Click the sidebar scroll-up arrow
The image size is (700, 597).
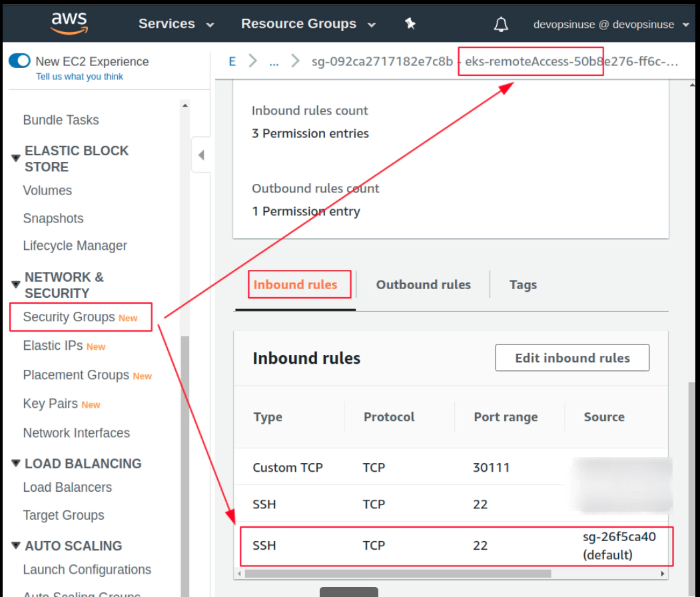point(184,105)
